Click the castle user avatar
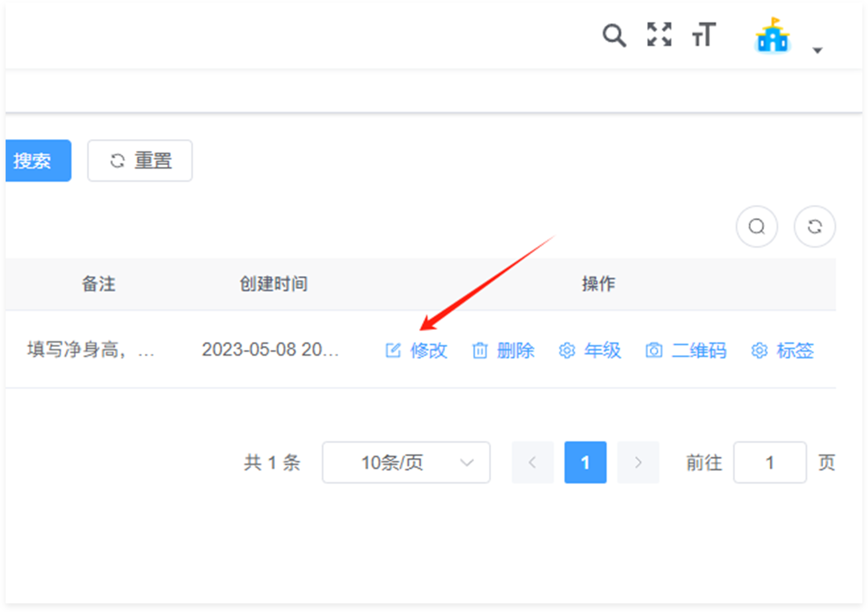Screen dimensions: 868x612 (772, 35)
